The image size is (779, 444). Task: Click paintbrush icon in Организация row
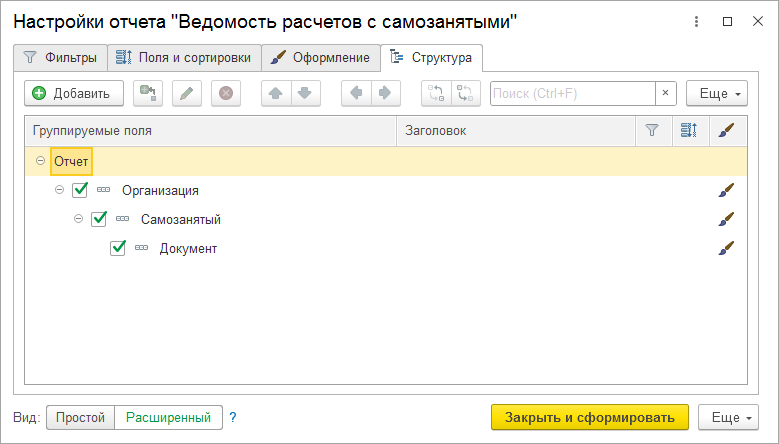(726, 190)
